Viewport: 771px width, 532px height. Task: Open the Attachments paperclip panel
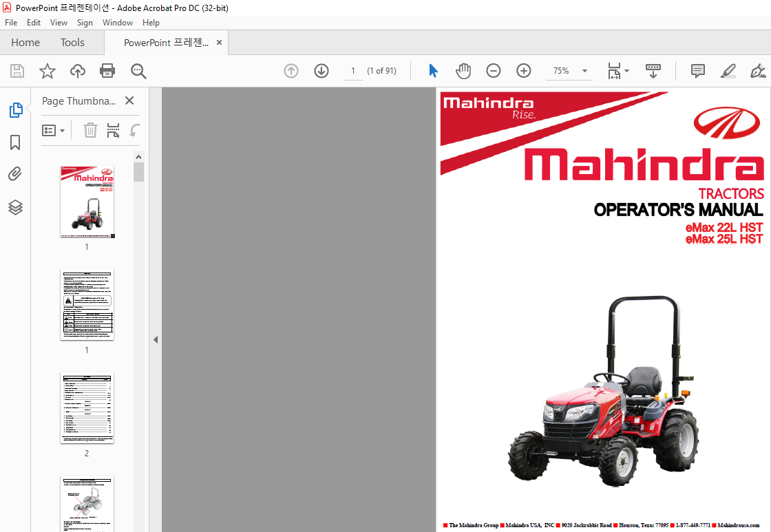click(15, 174)
